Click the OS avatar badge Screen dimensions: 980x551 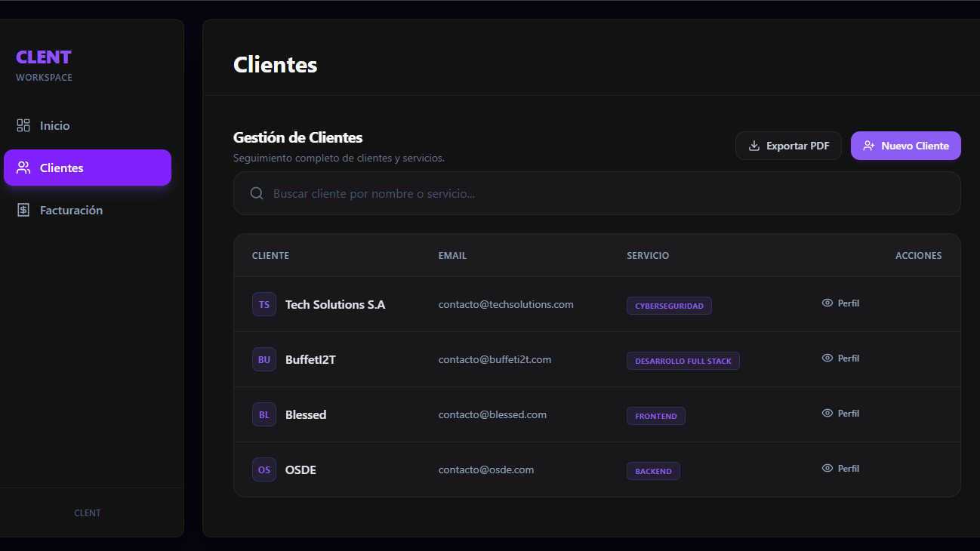click(264, 470)
